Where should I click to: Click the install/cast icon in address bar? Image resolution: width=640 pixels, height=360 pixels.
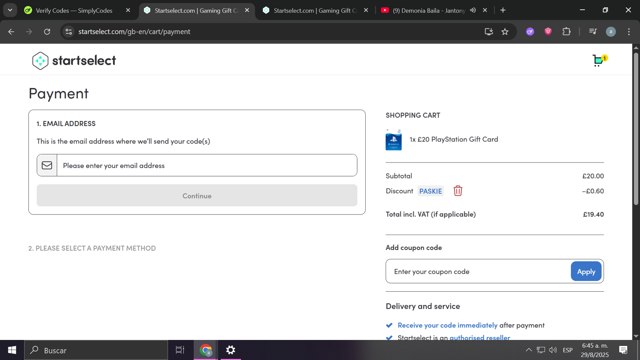[488, 31]
